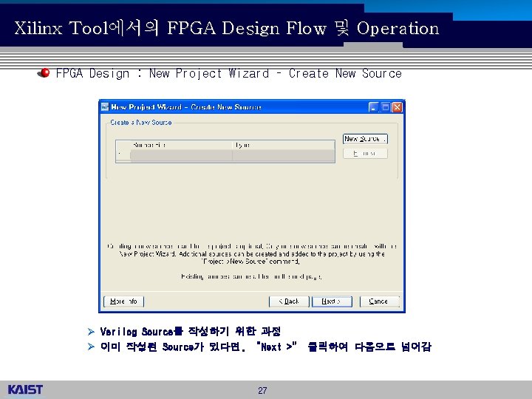Maximize the New Project Wizard window
This screenshot has width=532, height=399.
[x=386, y=107]
